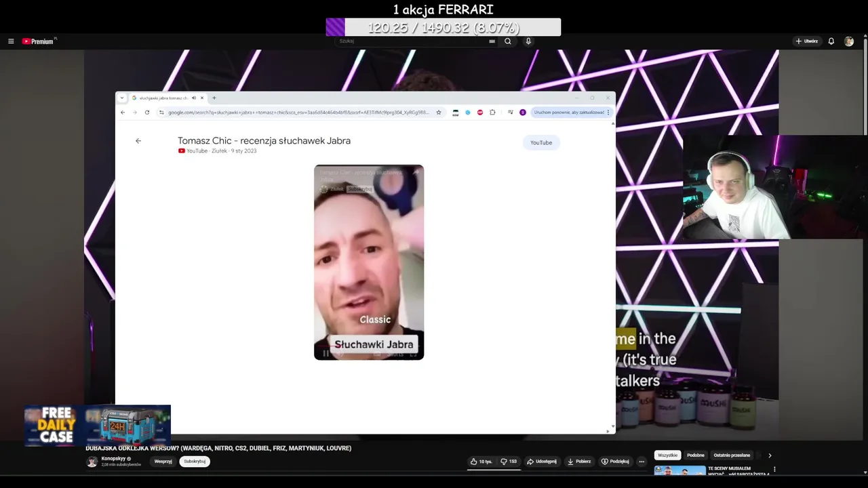Download the video with Pobierz
The image size is (868, 488).
point(579,462)
